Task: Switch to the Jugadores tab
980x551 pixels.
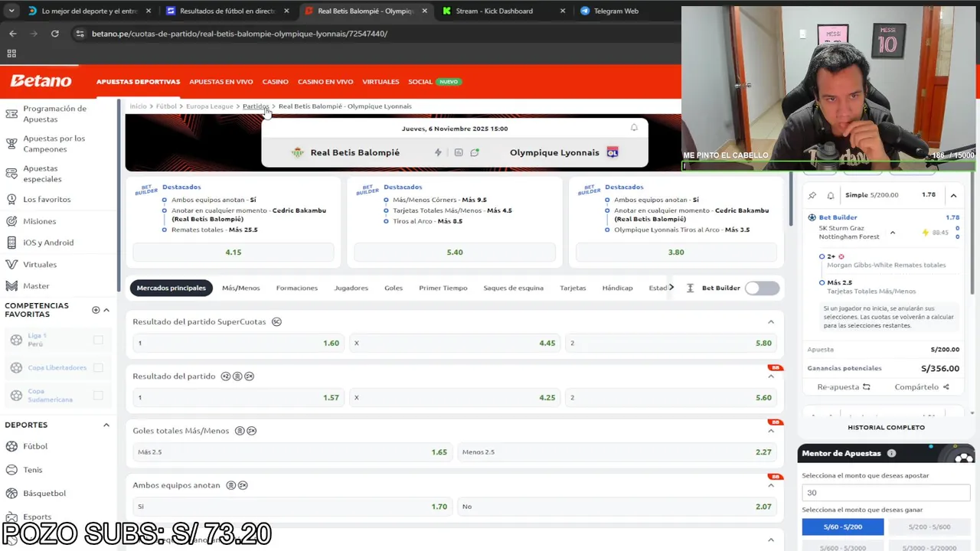Action: 351,288
